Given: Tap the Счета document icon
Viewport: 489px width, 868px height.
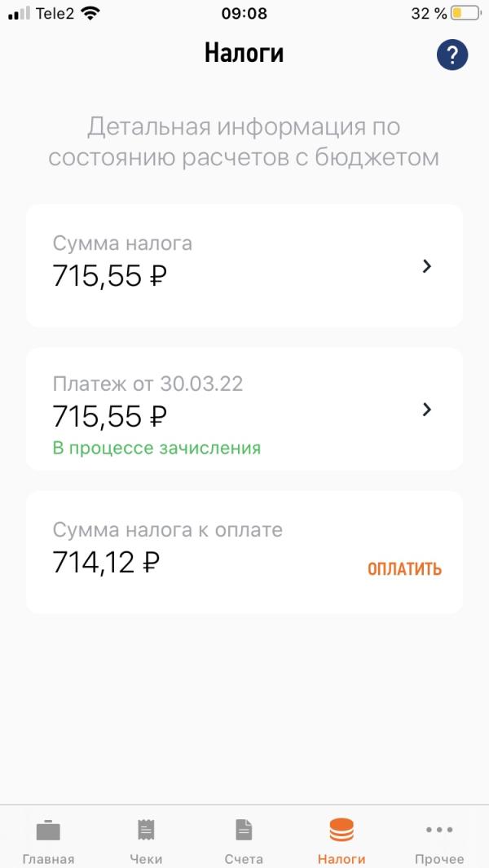Looking at the screenshot, I should click(x=244, y=830).
